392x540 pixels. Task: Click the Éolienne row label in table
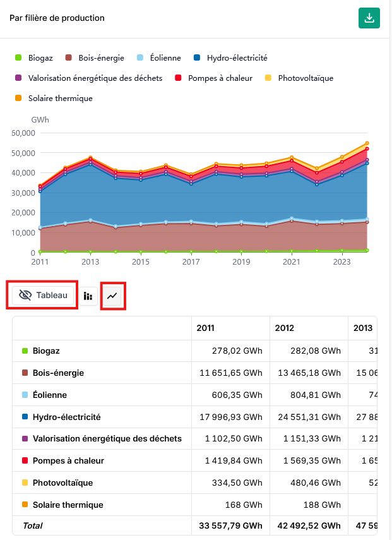point(50,395)
